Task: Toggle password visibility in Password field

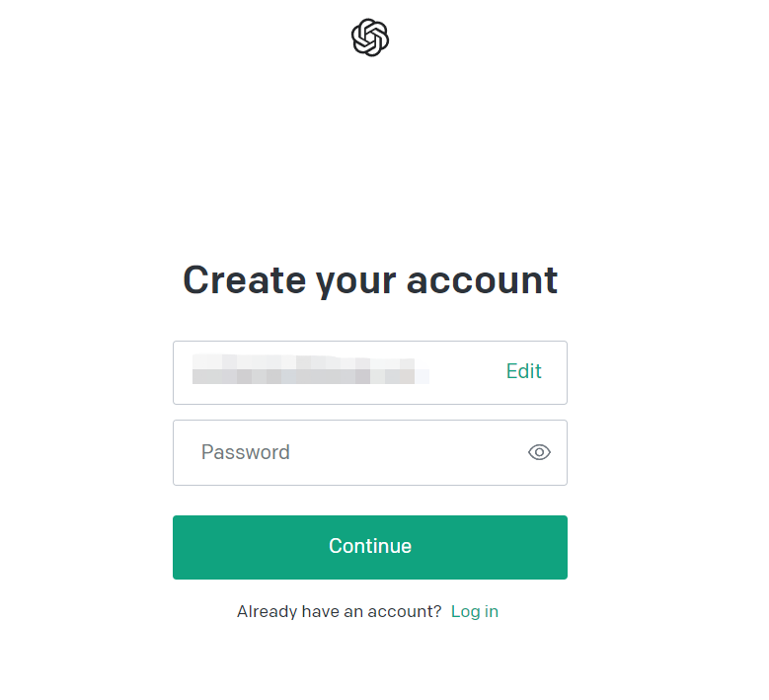Action: tap(539, 452)
